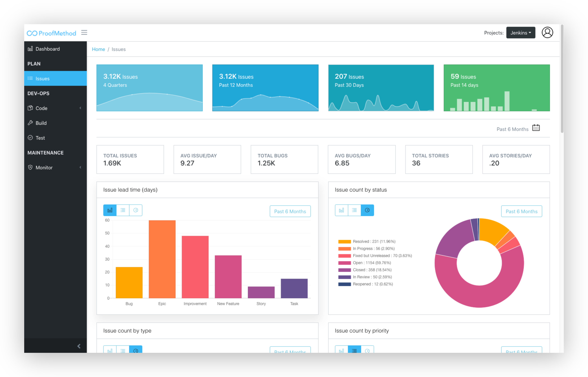588x377 pixels.
Task: Switch lead time chart to pie view
Action: tap(136, 210)
